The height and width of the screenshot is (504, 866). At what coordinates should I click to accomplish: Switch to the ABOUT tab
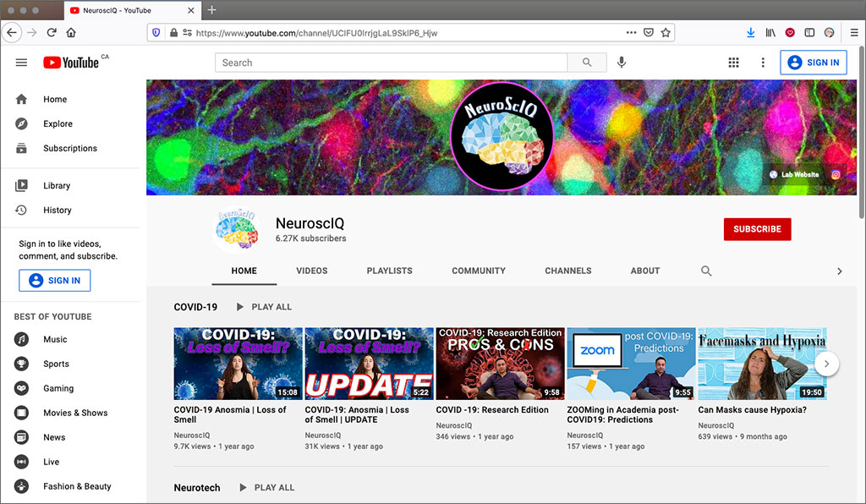(x=645, y=271)
